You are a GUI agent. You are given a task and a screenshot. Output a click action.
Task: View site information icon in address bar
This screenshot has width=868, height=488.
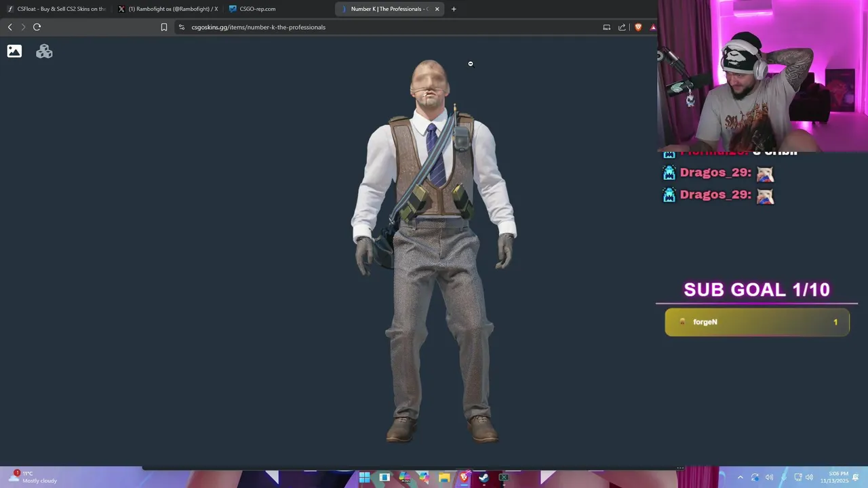coord(181,27)
